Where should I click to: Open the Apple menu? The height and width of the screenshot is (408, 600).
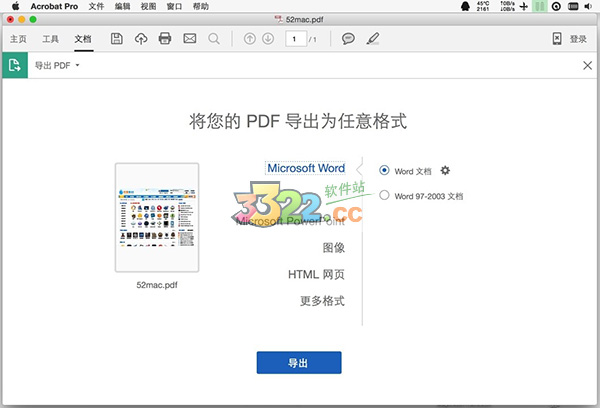15,6
